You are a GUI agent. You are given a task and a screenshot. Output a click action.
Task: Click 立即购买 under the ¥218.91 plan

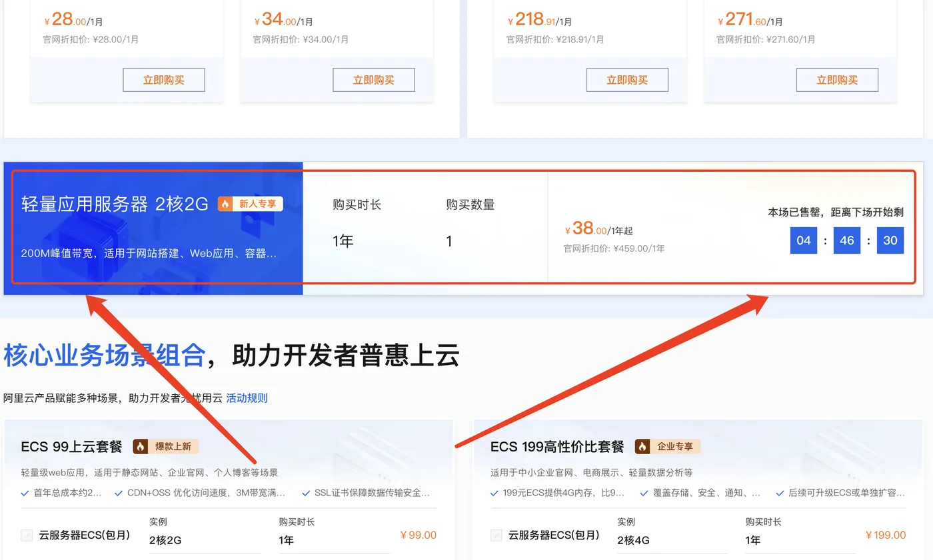[627, 80]
